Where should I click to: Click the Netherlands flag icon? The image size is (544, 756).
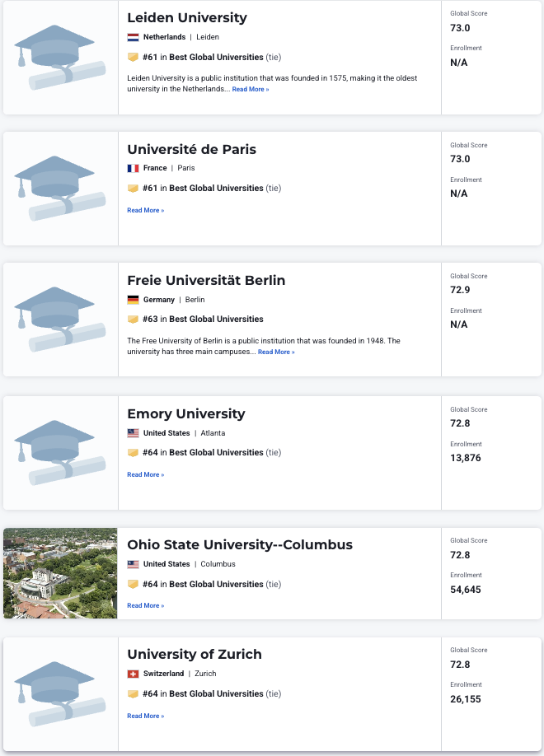tap(133, 37)
